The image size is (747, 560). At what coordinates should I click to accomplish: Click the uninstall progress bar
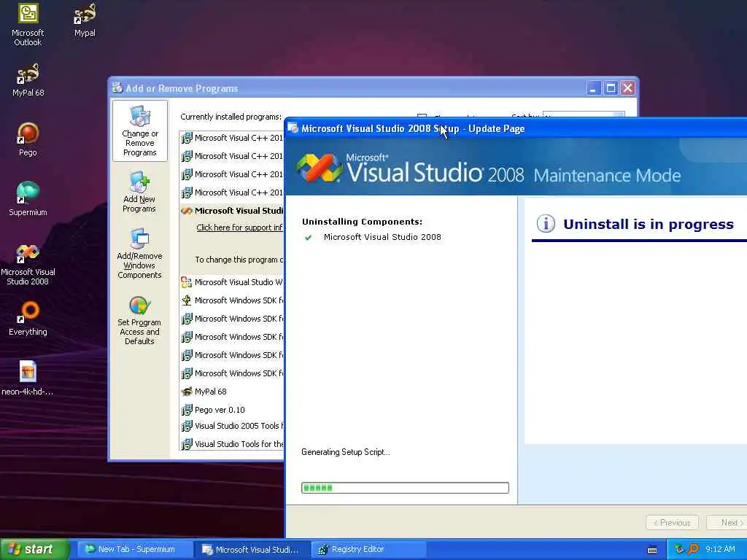click(x=405, y=488)
